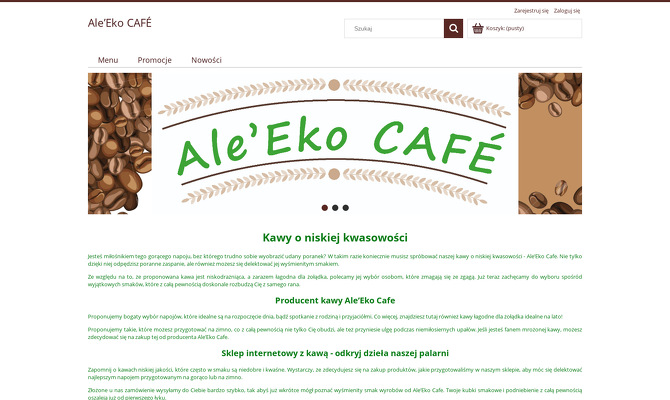
Task: Click the search magnifier button
Action: tap(453, 28)
